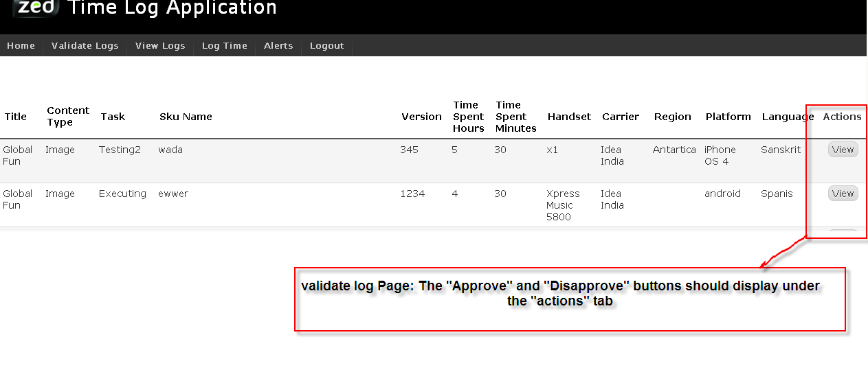Click the Task column header

113,117
